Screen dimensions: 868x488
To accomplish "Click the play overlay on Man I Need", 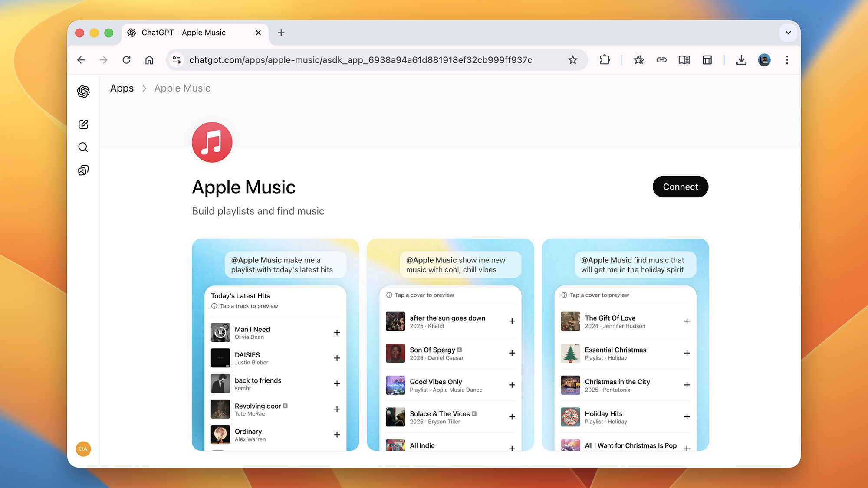I will pos(220,332).
